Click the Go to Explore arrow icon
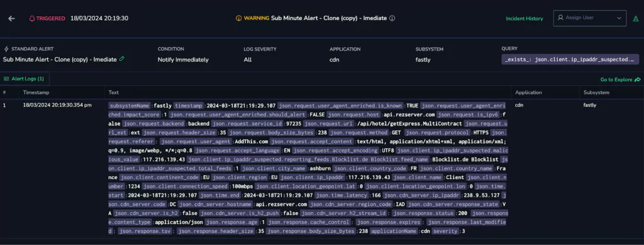The width and height of the screenshot is (644, 245). tap(638, 80)
